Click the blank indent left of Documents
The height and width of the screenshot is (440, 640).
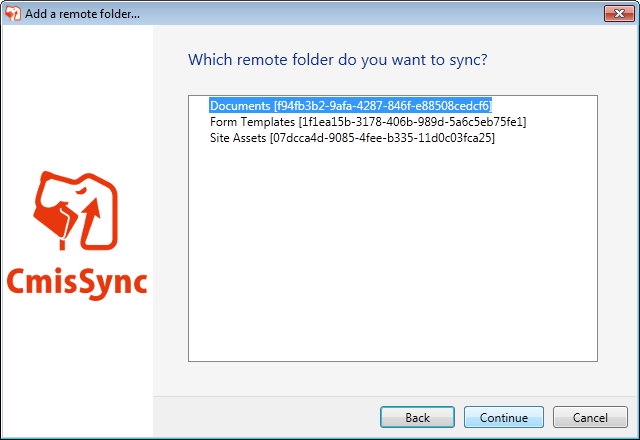(199, 105)
